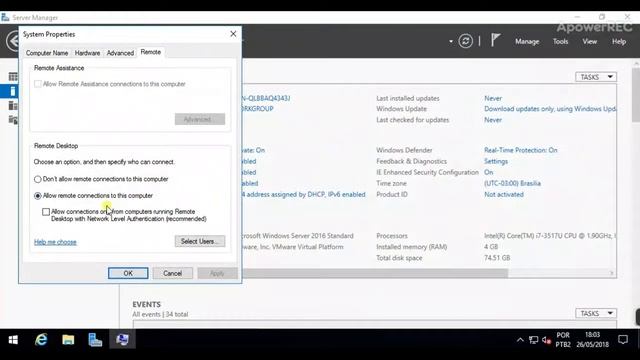Click the network tray icon

[x=533, y=340]
